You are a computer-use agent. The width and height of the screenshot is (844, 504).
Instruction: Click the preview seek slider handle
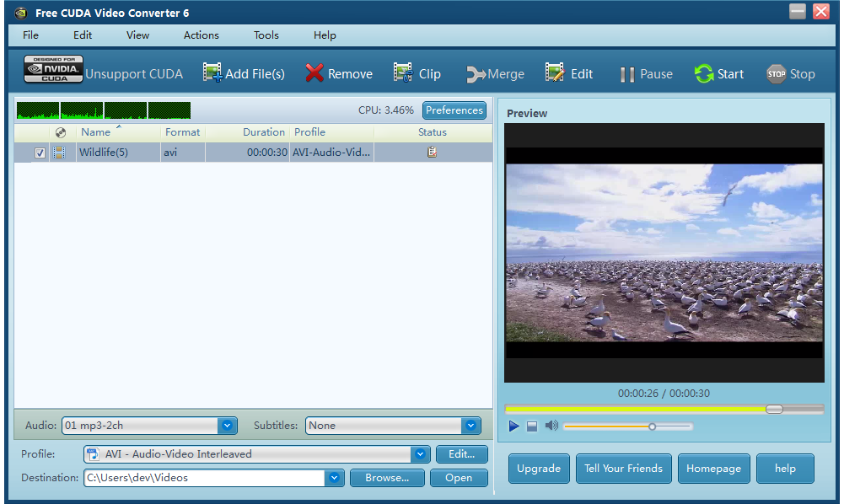[774, 410]
